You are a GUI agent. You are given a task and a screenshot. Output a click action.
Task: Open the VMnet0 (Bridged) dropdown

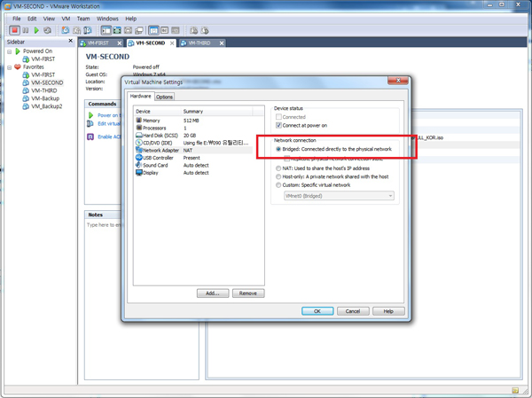[339, 196]
